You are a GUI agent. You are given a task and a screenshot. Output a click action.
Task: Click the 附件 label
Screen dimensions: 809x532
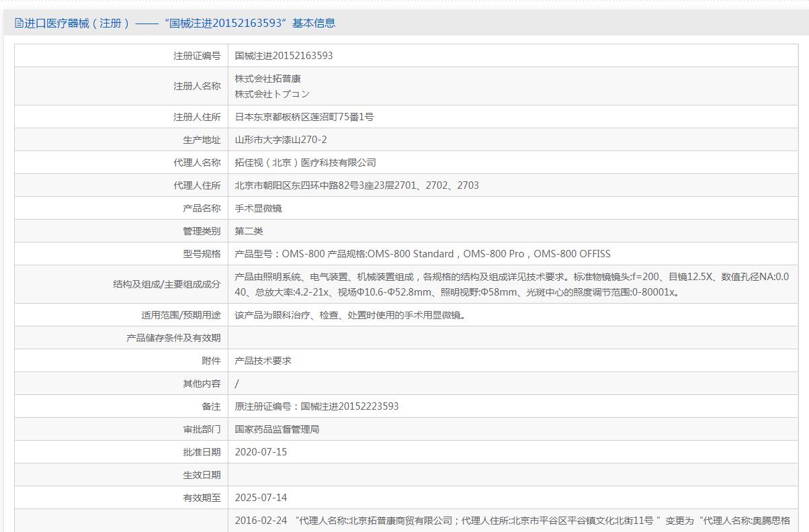tap(211, 361)
